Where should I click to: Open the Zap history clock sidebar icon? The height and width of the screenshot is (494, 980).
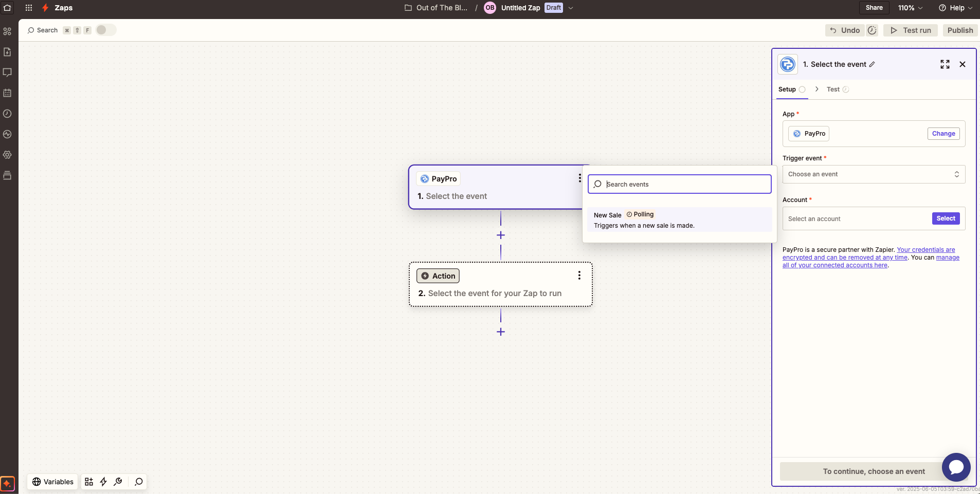coord(7,114)
